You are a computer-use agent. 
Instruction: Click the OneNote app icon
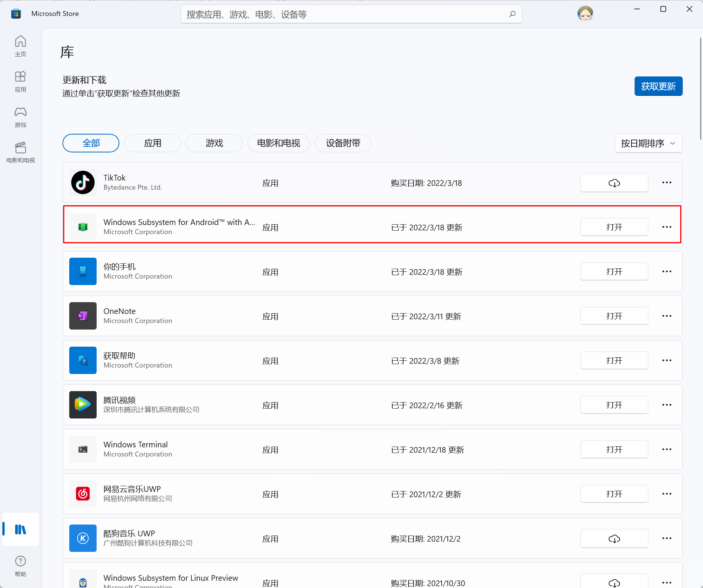pos(83,316)
